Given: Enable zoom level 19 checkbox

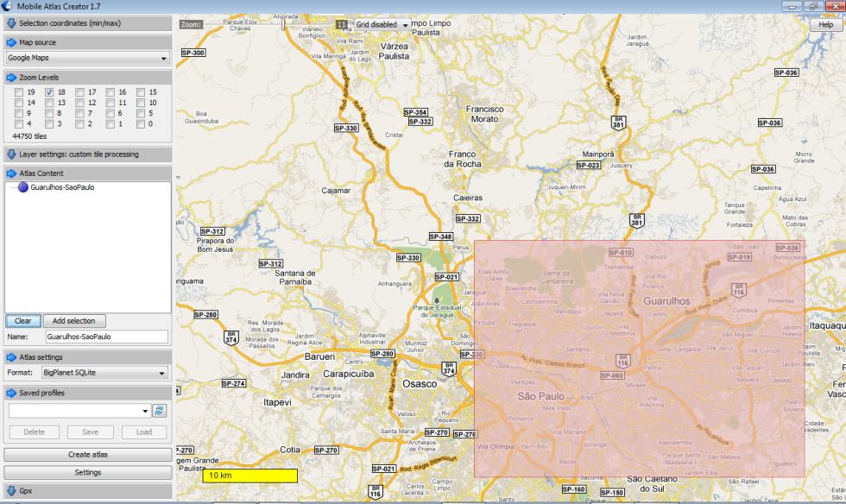Looking at the screenshot, I should (19, 92).
